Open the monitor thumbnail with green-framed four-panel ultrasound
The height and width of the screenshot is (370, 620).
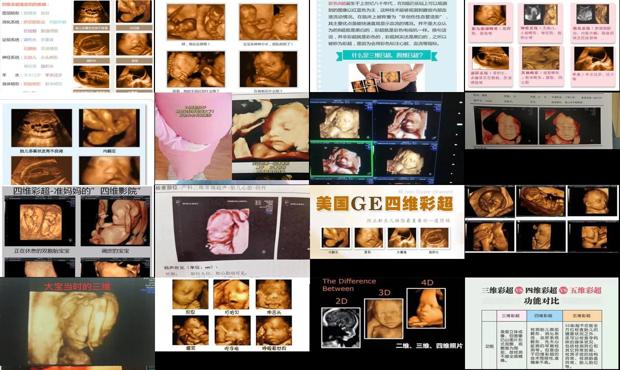[387, 139]
